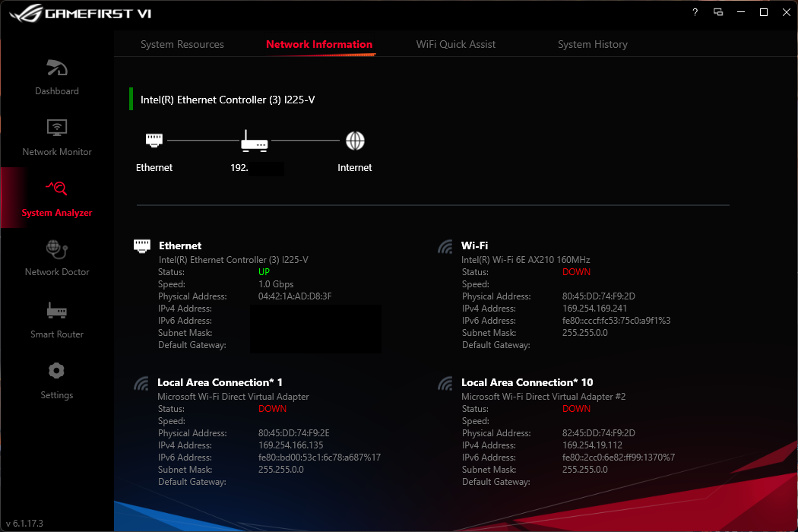This screenshot has height=532, width=798.
Task: Click Wi-Fi IPv6 address fe80::cccf:fc53:75c0:a9f1%3
Action: [616, 321]
